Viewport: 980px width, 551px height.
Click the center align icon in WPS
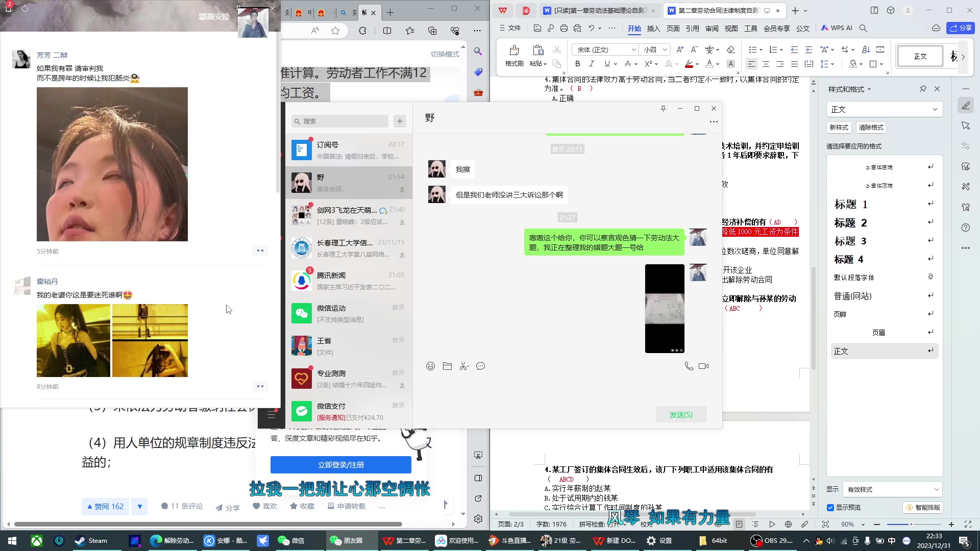pos(766,64)
